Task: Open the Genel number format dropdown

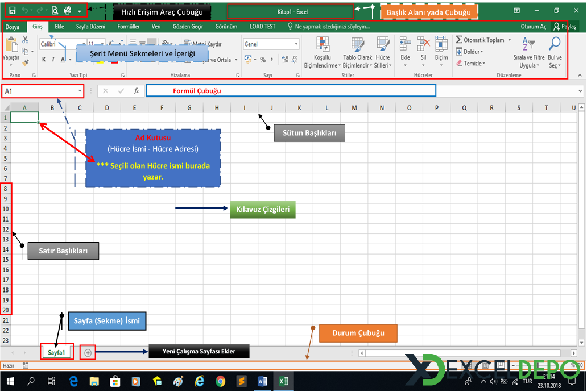Action: coord(296,44)
